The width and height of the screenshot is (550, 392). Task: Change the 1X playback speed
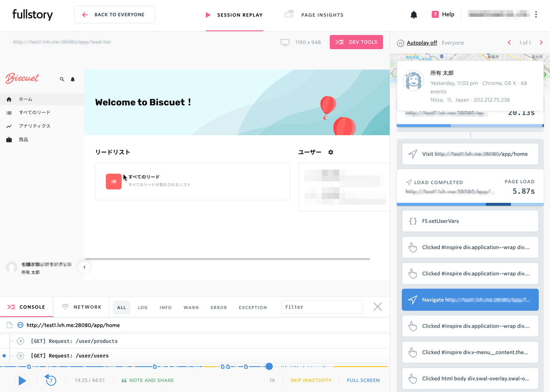(x=272, y=381)
